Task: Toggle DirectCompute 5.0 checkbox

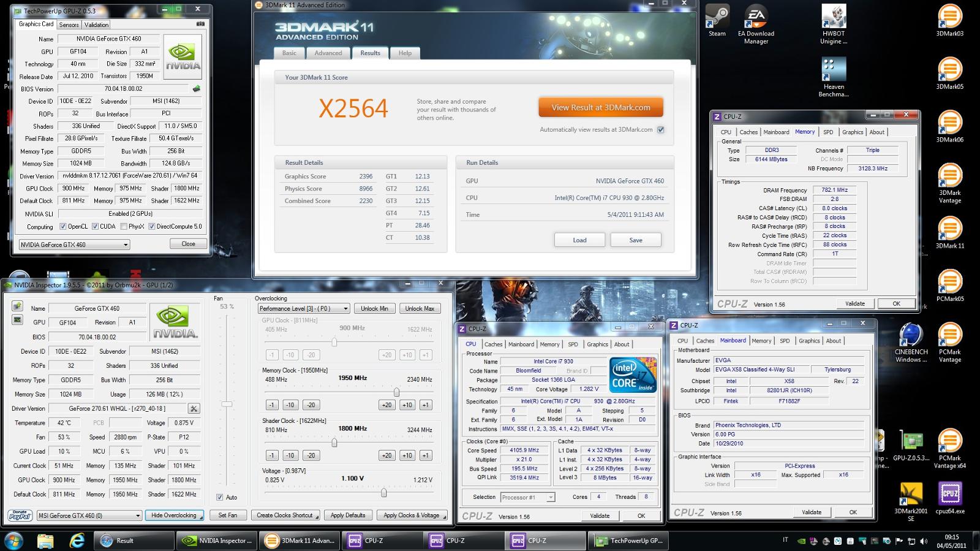Action: [x=151, y=227]
